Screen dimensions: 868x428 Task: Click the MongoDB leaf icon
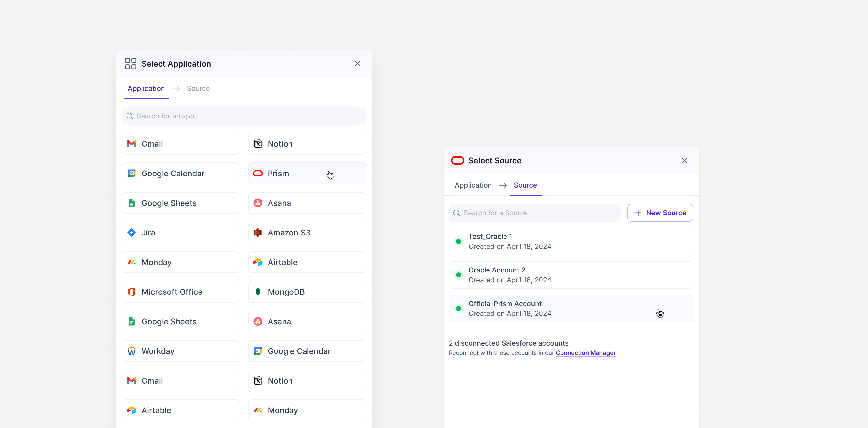coord(258,292)
